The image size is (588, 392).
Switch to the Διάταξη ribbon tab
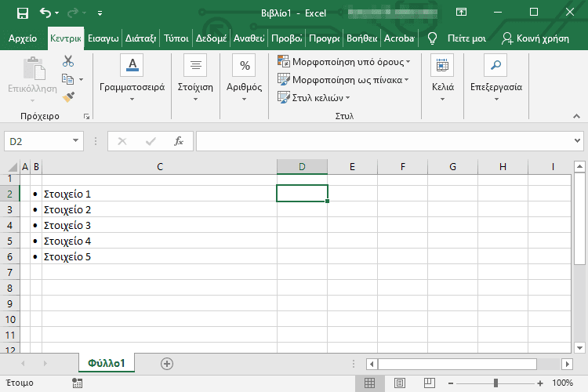pyautogui.click(x=140, y=38)
